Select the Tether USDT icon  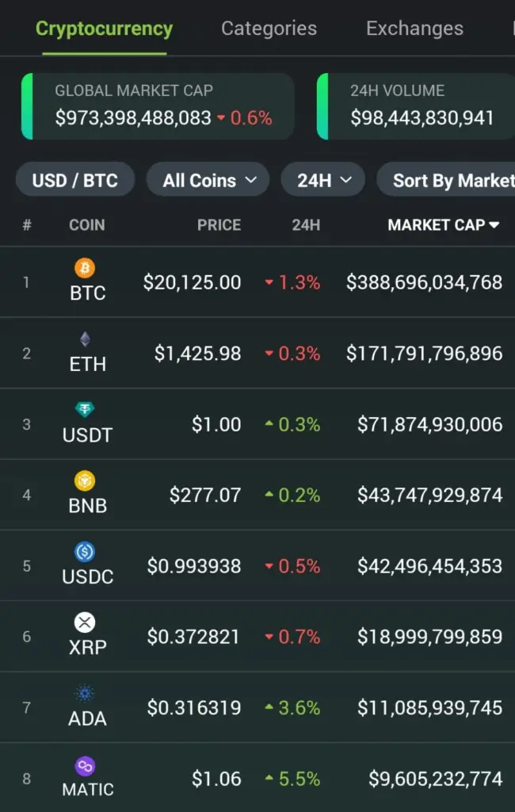[x=85, y=410]
